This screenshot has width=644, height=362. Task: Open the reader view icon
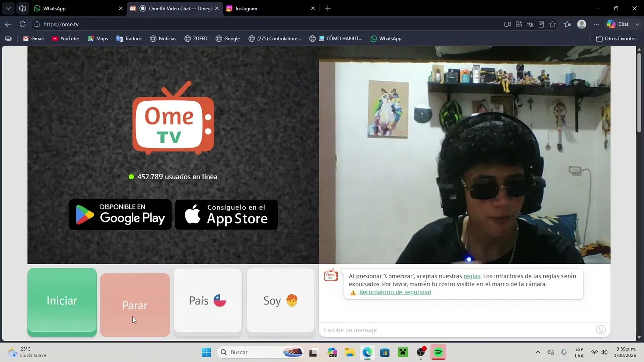click(541, 24)
